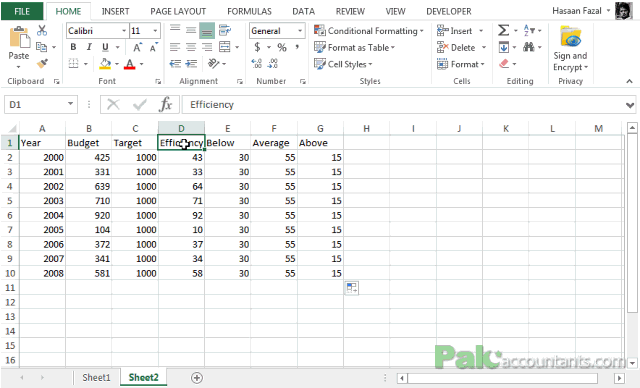This screenshot has height=388, width=640.
Task: Click the Fill down icon
Action: pyautogui.click(x=504, y=47)
